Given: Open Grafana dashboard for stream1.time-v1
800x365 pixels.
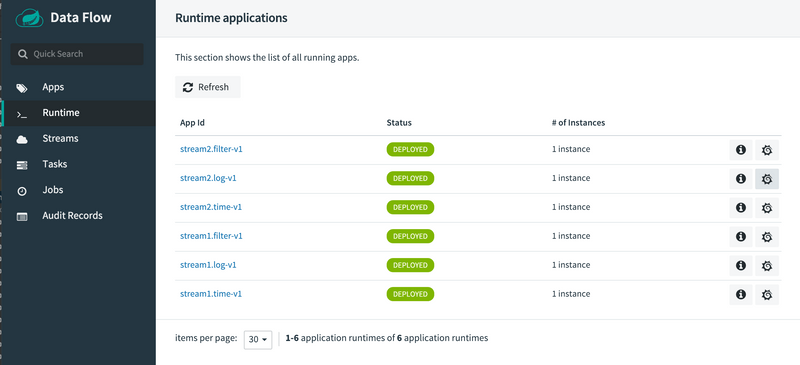Looking at the screenshot, I should pos(767,295).
